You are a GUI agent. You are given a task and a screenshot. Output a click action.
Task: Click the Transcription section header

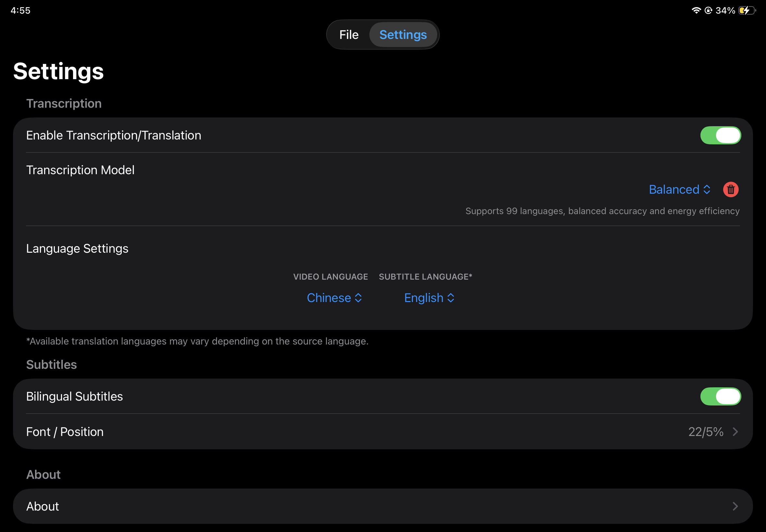(x=64, y=103)
